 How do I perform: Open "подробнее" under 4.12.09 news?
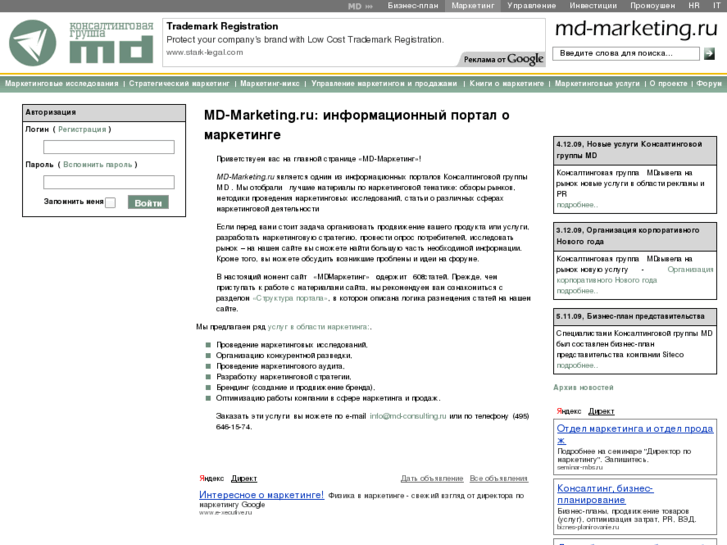point(577,205)
